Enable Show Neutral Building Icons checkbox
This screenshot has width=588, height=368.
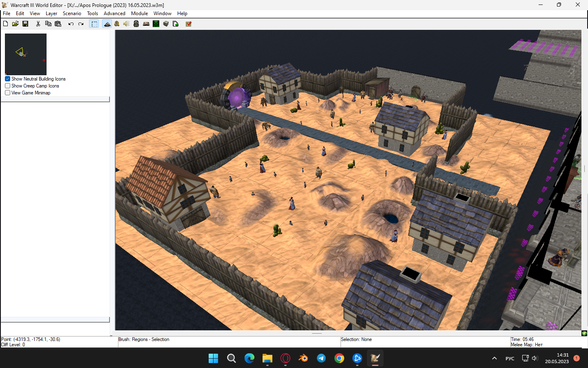point(7,79)
